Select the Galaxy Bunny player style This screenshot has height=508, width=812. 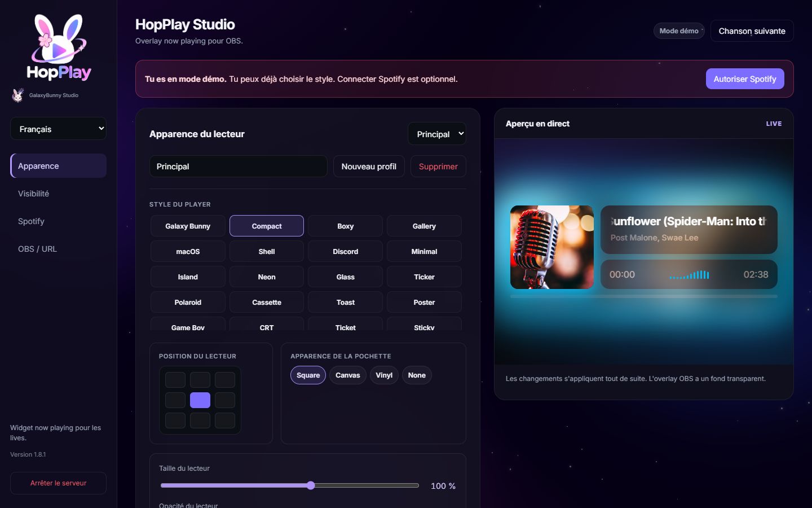(188, 226)
